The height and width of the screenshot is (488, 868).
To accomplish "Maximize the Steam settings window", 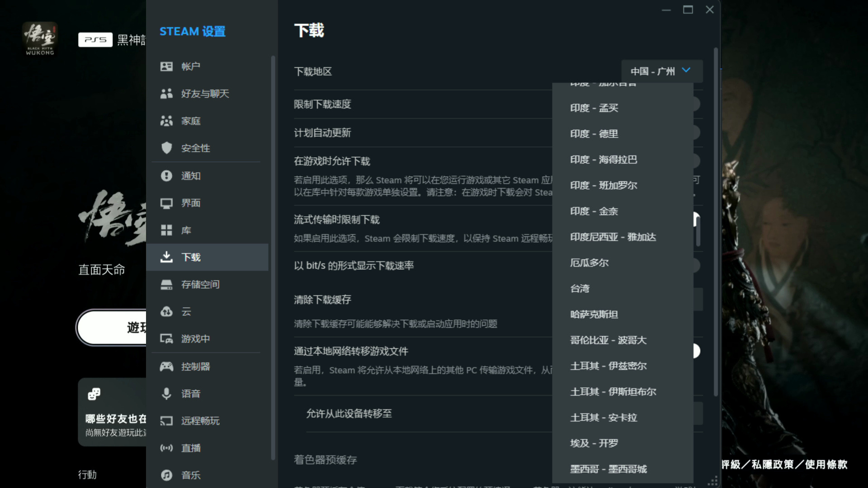I will tap(688, 9).
